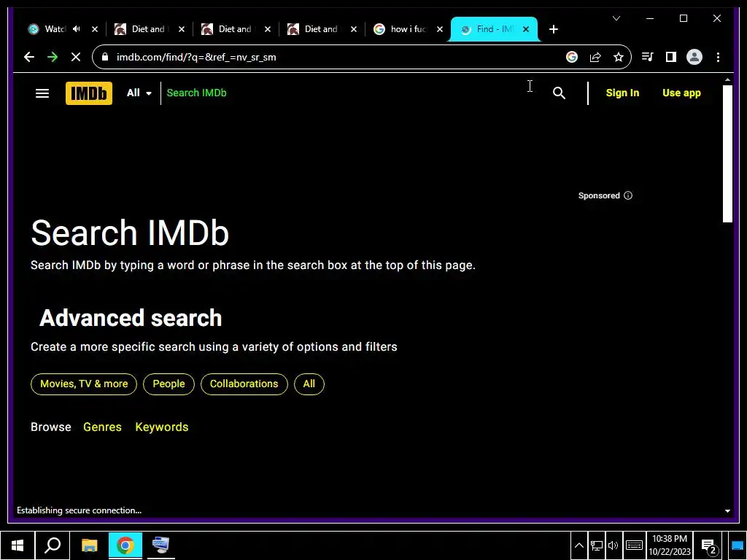Open the Sign In link
This screenshot has height=560, width=747.
pos(622,93)
